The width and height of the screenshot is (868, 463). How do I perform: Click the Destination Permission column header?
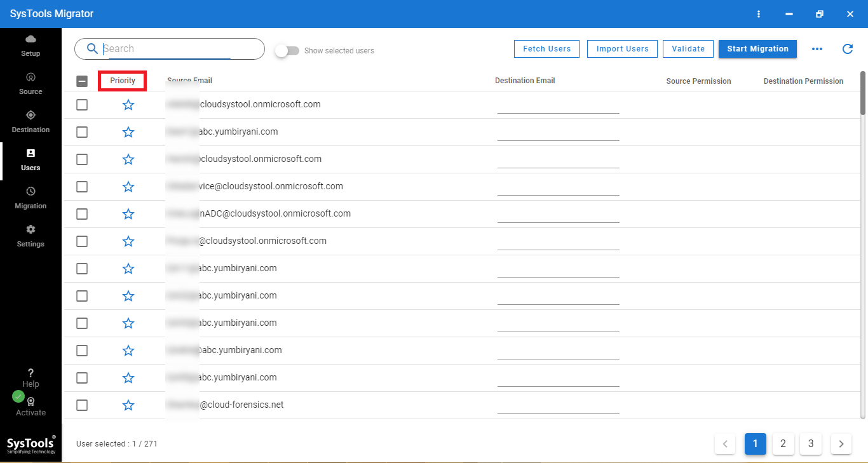[x=803, y=81]
